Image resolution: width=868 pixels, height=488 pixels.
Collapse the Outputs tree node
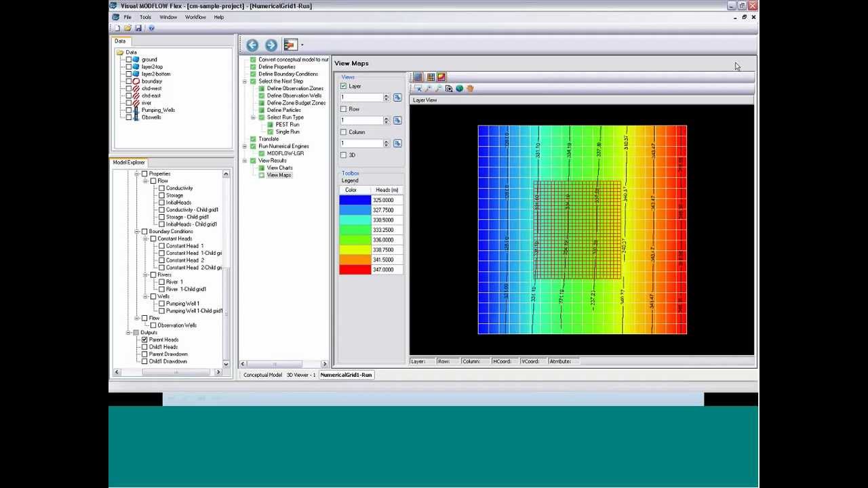click(128, 333)
